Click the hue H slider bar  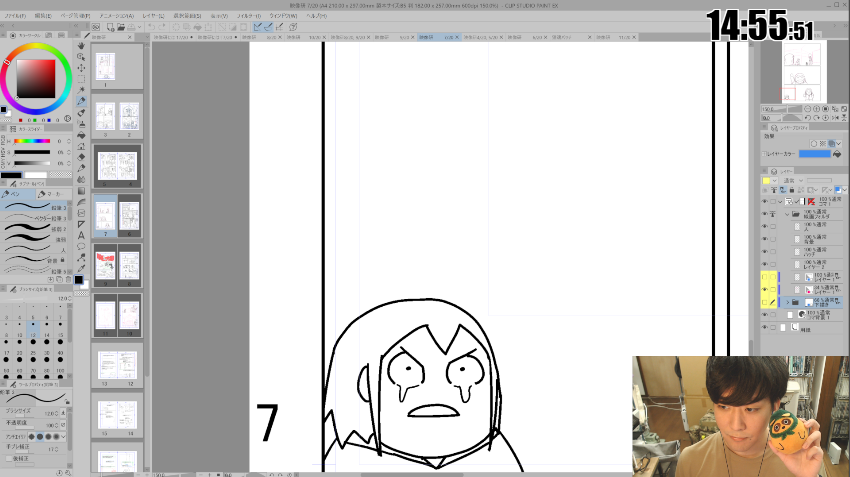click(32, 141)
